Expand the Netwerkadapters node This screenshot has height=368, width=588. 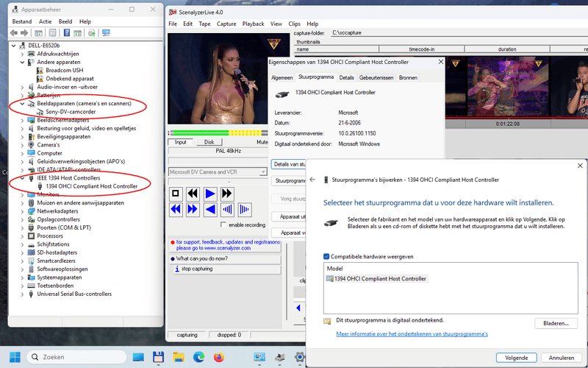pos(22,211)
